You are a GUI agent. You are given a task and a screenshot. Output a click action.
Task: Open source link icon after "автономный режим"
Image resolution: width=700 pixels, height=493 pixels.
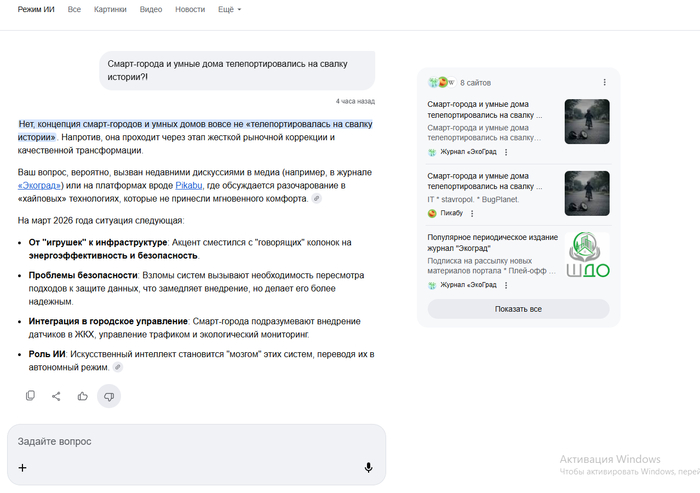tap(118, 367)
